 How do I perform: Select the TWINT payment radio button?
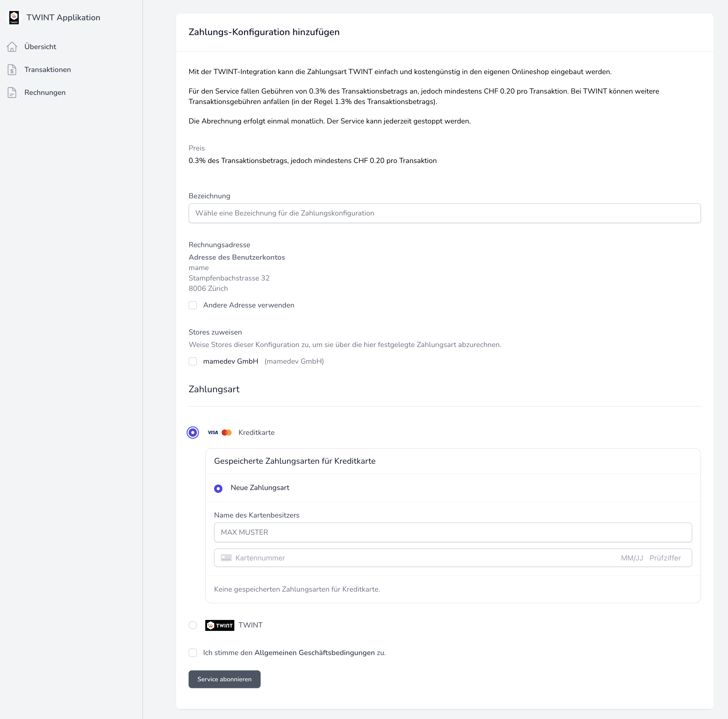tap(193, 625)
